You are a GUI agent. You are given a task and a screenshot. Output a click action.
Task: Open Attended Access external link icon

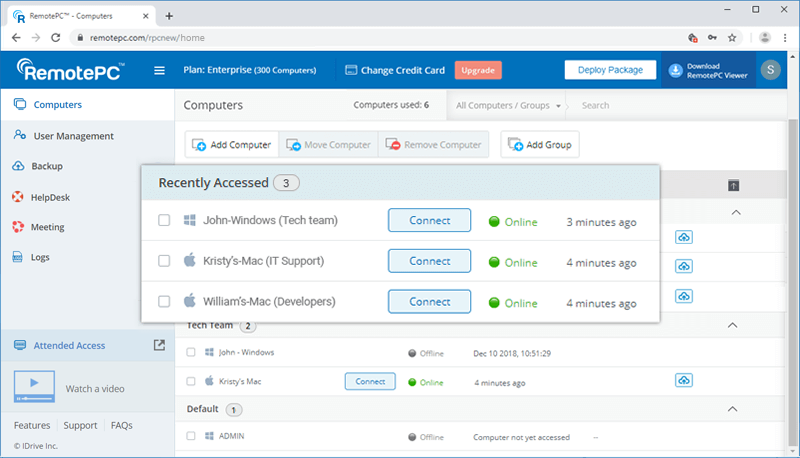[x=159, y=345]
